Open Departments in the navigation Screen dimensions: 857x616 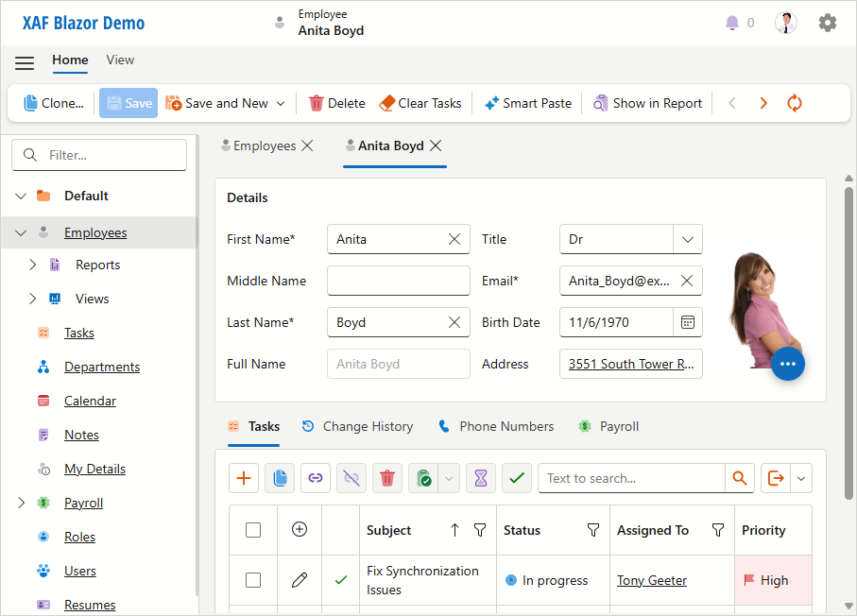click(x=102, y=367)
